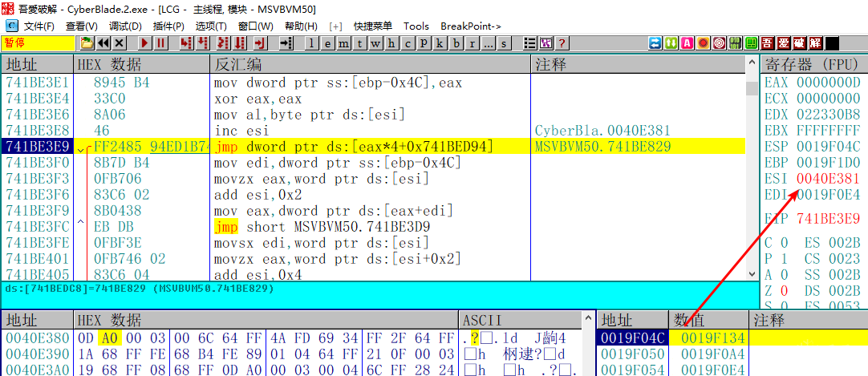Open the 文件(F) menu

coord(39,26)
